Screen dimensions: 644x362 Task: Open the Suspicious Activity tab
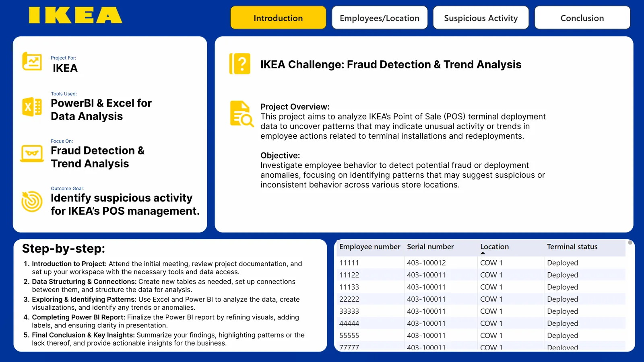(481, 18)
